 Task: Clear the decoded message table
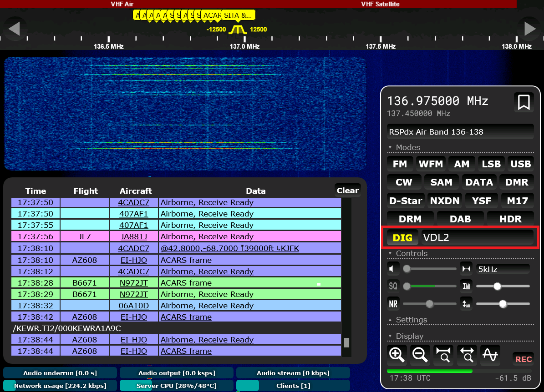point(347,191)
